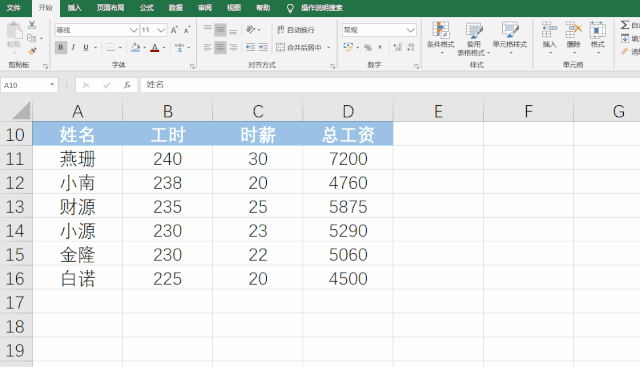Select the Format Painter brush icon
Viewport: 640px width, 367px height.
(x=32, y=51)
